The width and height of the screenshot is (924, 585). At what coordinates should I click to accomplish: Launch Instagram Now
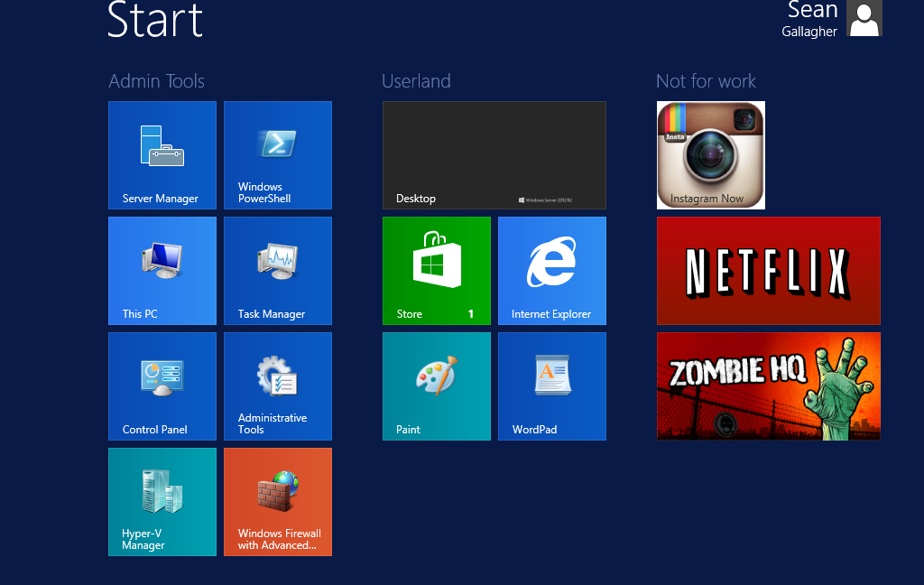(710, 155)
